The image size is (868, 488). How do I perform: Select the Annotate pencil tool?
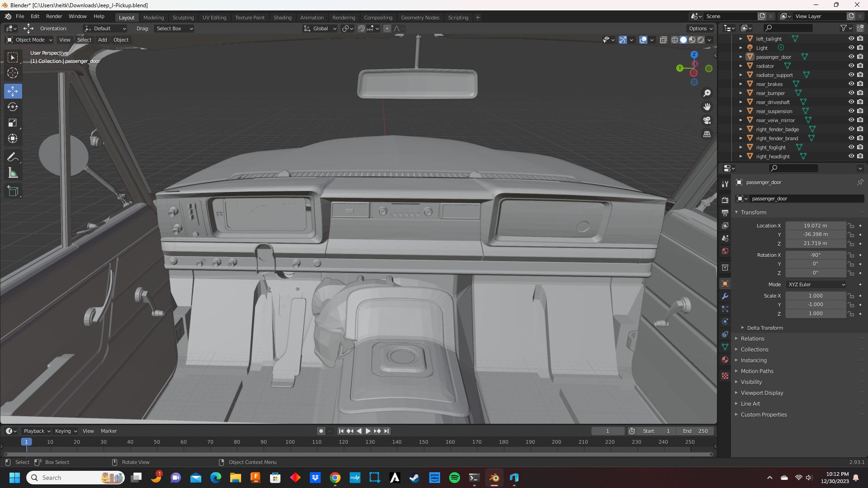(x=13, y=157)
